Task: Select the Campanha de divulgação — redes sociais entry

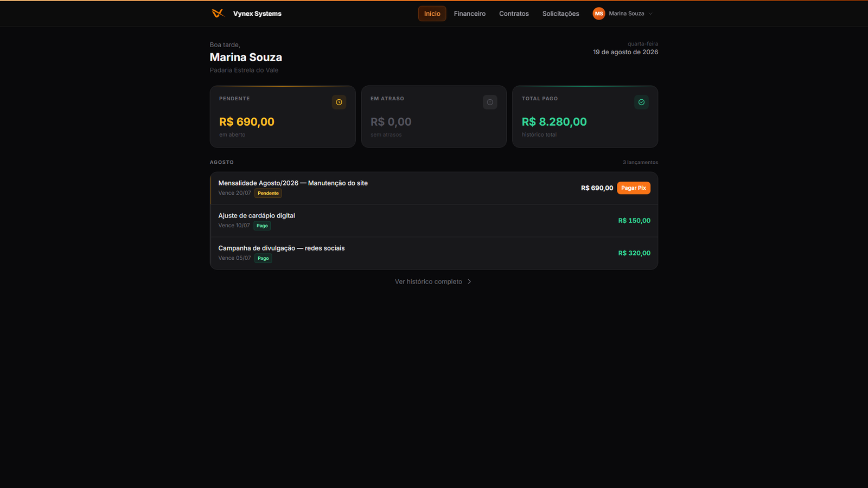Action: (434, 253)
